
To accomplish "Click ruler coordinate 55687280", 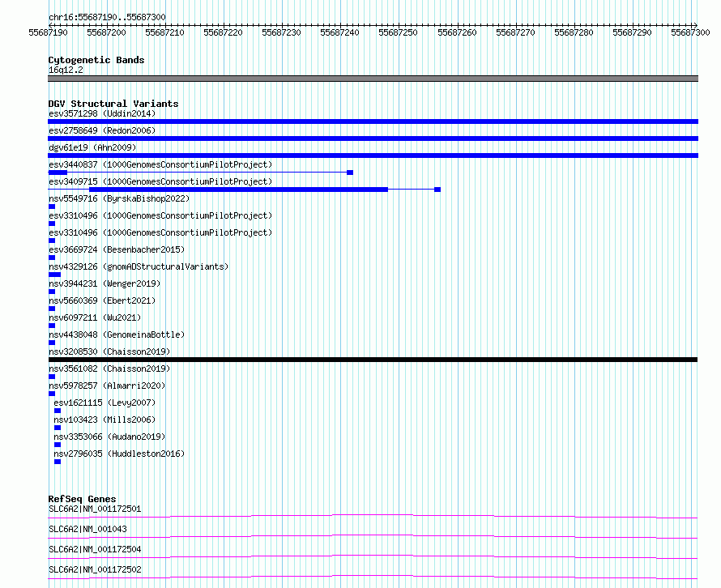I will (x=574, y=32).
